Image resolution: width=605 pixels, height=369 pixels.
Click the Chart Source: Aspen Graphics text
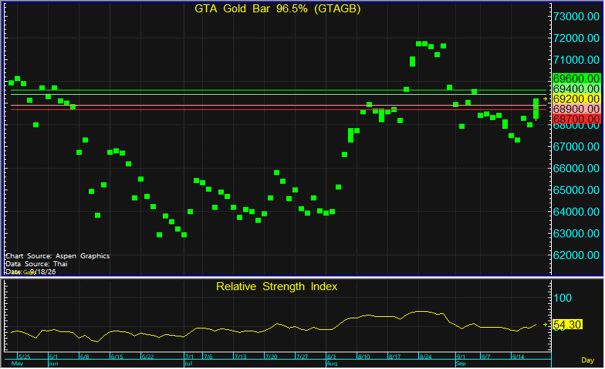[x=57, y=256]
